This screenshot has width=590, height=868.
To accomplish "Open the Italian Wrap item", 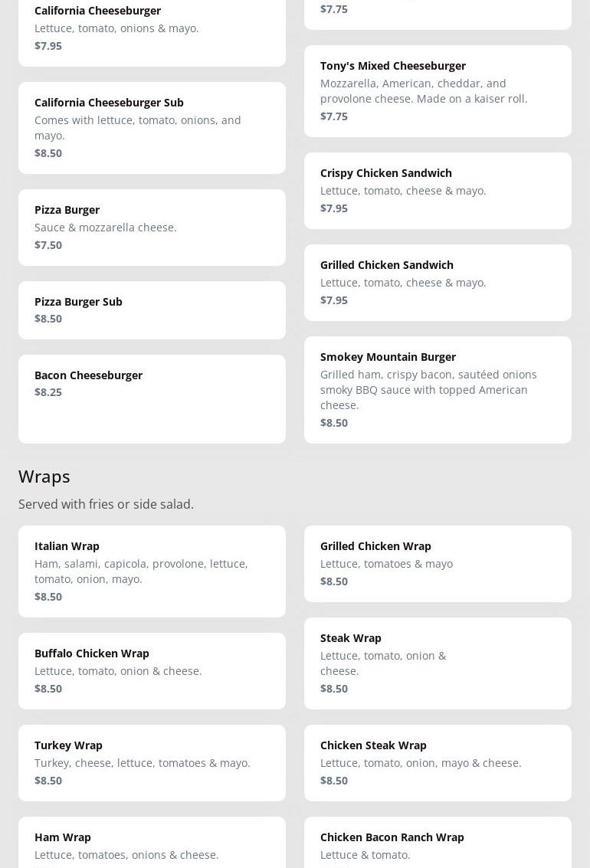I will click(x=152, y=571).
